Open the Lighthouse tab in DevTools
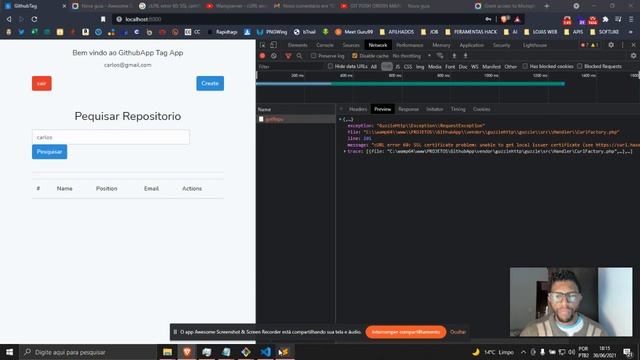Screen dimensions: 640x360 pyautogui.click(x=535, y=45)
